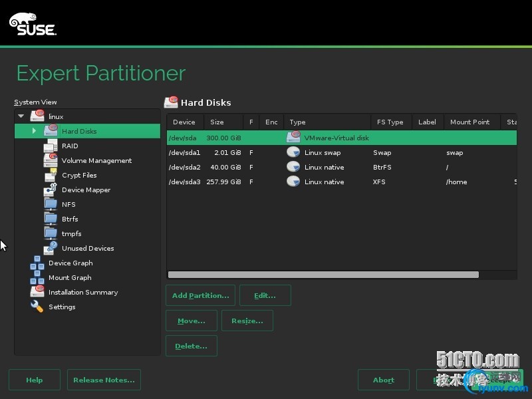The image size is (532, 399).
Task: Click the Device Graph icon
Action: (x=37, y=263)
